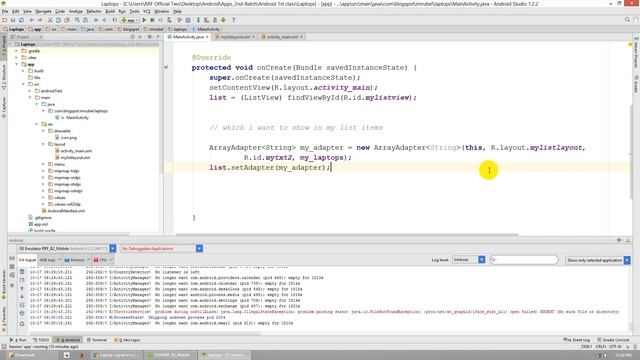The height and width of the screenshot is (360, 640).
Task: Click scroll-from-source icon in Project panel header
Action: click(132, 37)
